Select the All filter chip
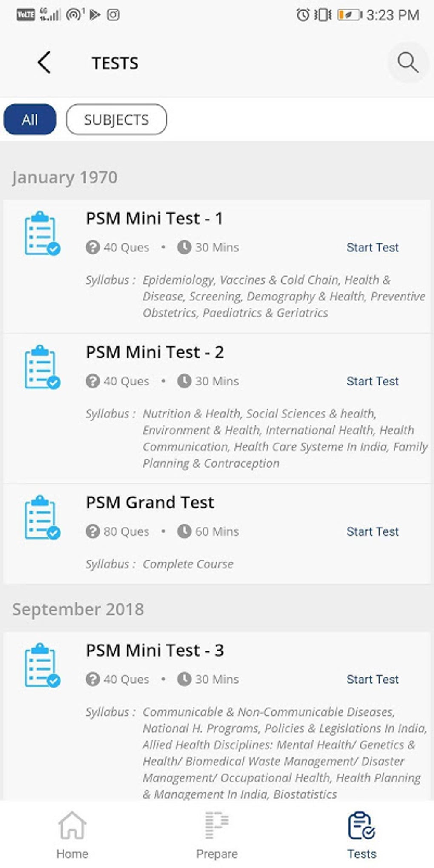Screen dimensions: 434x868 30,120
